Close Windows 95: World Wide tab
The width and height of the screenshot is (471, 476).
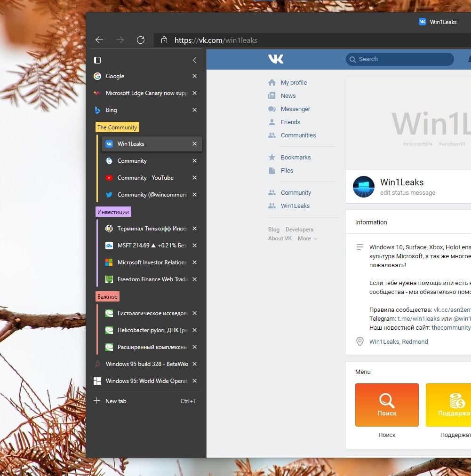[194, 381]
